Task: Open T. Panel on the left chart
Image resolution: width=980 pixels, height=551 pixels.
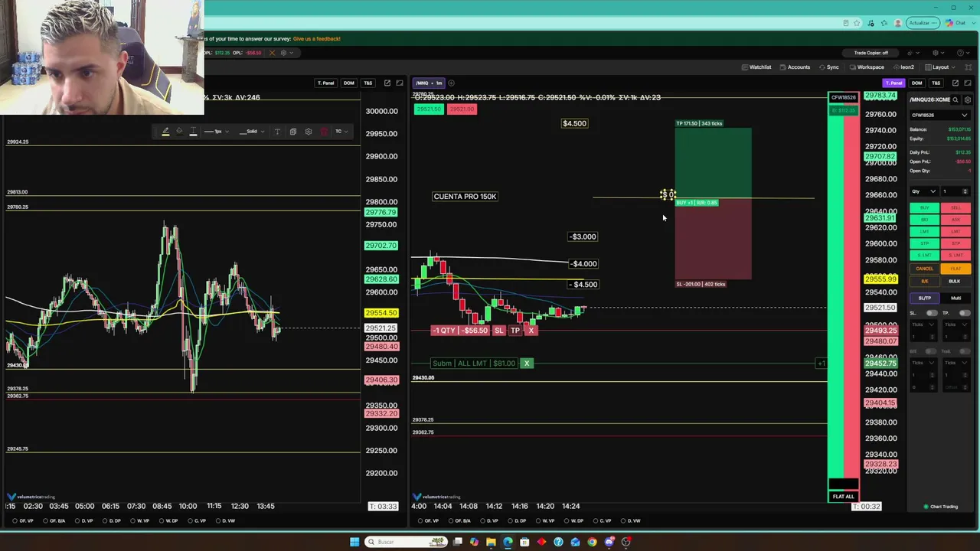Action: coord(326,83)
